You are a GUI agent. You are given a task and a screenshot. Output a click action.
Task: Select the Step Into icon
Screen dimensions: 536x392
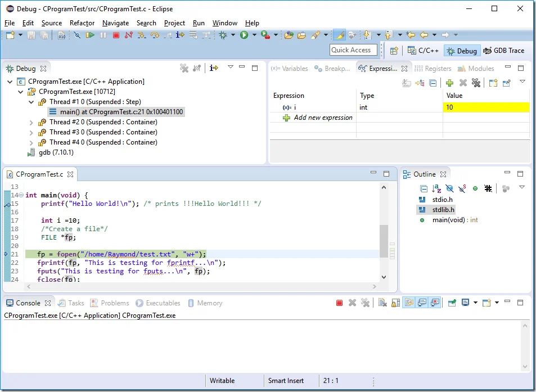pos(142,34)
